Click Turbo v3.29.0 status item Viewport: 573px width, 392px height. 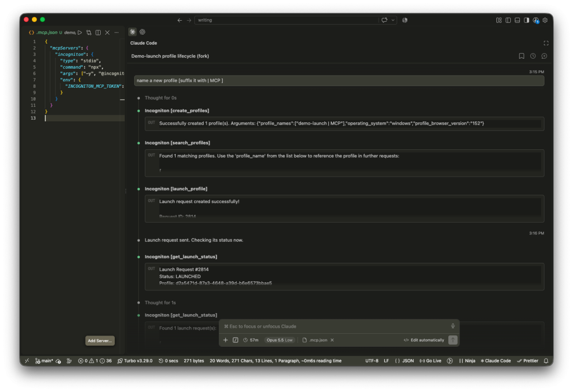tap(135, 361)
